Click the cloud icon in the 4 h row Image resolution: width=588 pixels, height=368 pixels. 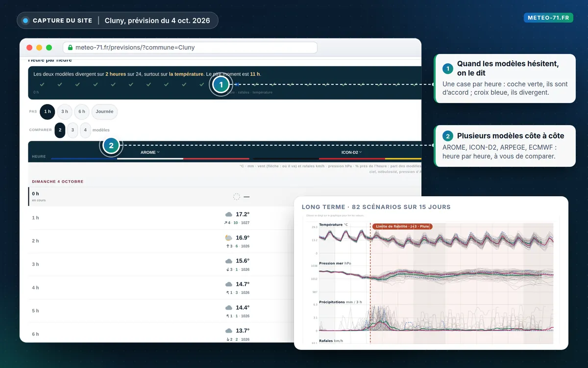229,285
